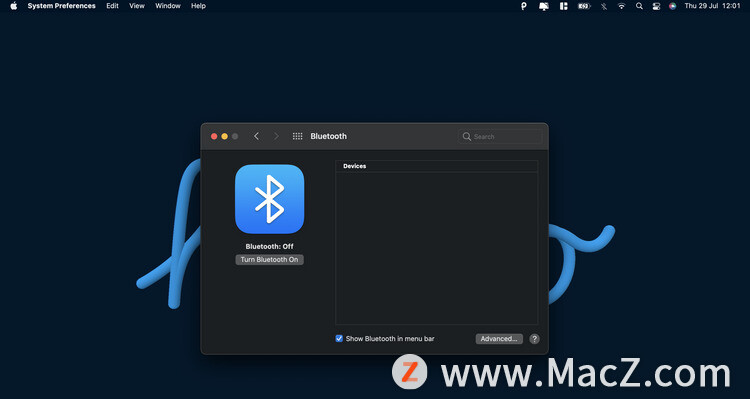Activate Siri from menu bar
Screen dimensions: 750x399
(x=673, y=6)
